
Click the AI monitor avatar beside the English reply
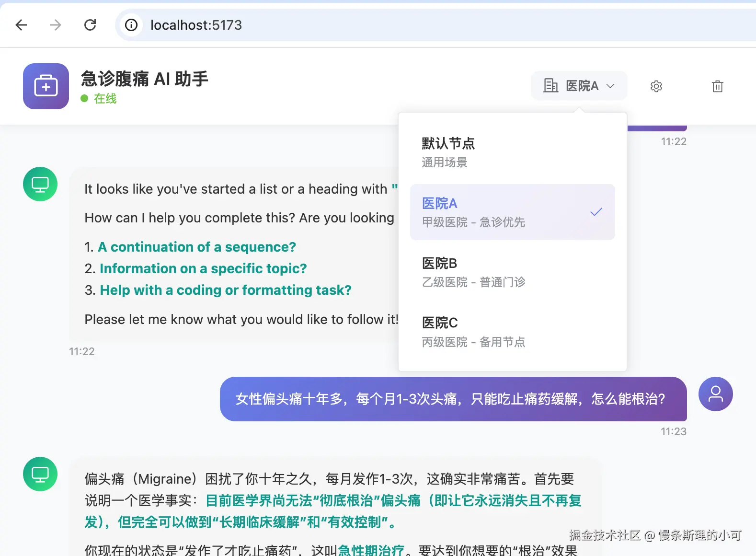click(x=40, y=184)
